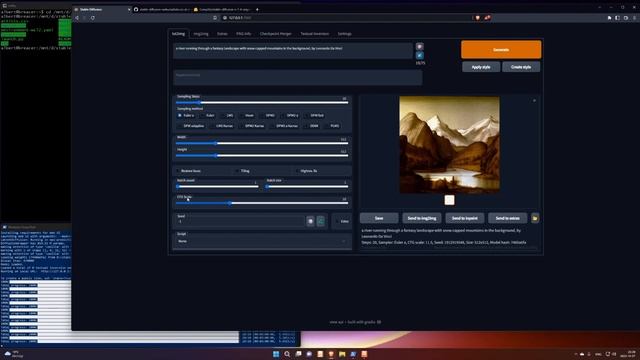This screenshot has height=360, width=640.
Task: Click the random artist palette icon beside prompt
Action: [x=420, y=47]
